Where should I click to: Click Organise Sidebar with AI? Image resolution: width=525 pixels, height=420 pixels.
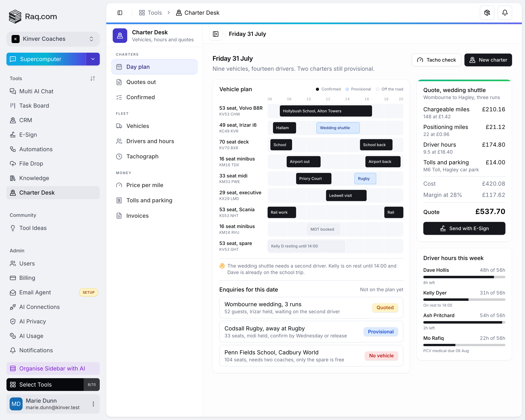click(x=53, y=368)
